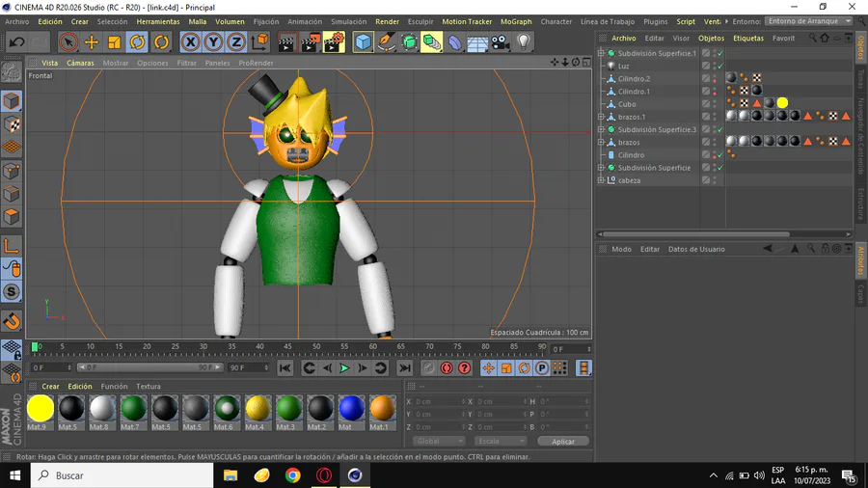Screen dimensions: 868x488
Task: Add a Cube primitive object
Action: pos(364,42)
